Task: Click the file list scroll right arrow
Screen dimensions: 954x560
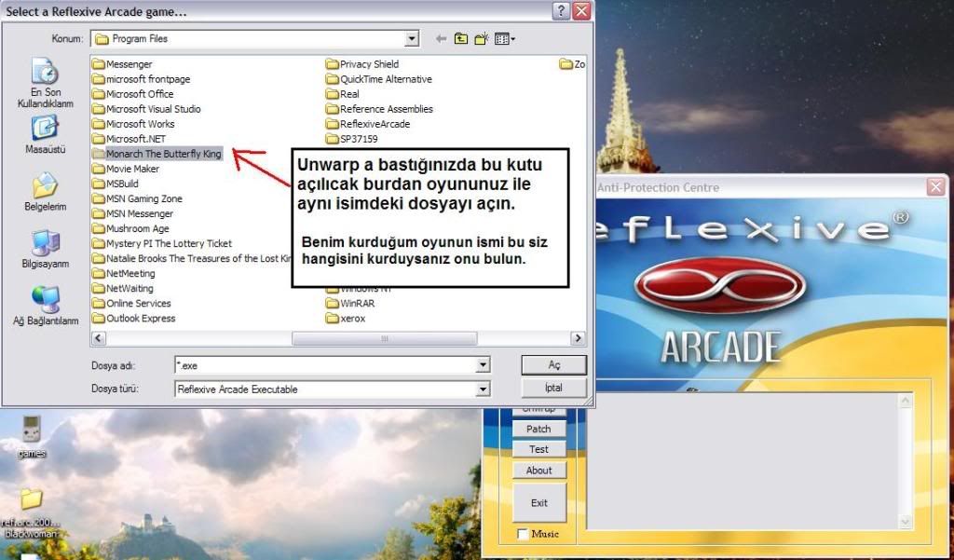Action: click(578, 338)
